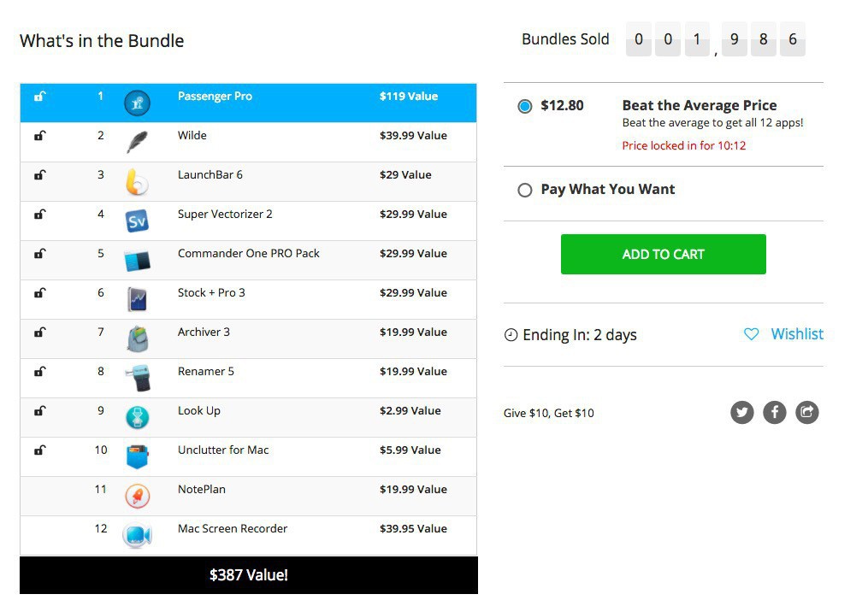Click the unlock icon in Passenger Pro row

click(40, 97)
